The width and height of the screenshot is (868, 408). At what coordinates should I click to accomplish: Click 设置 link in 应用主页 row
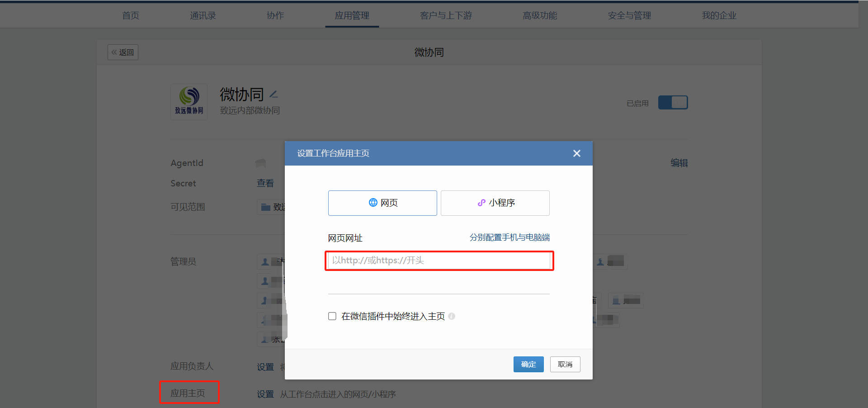(265, 394)
